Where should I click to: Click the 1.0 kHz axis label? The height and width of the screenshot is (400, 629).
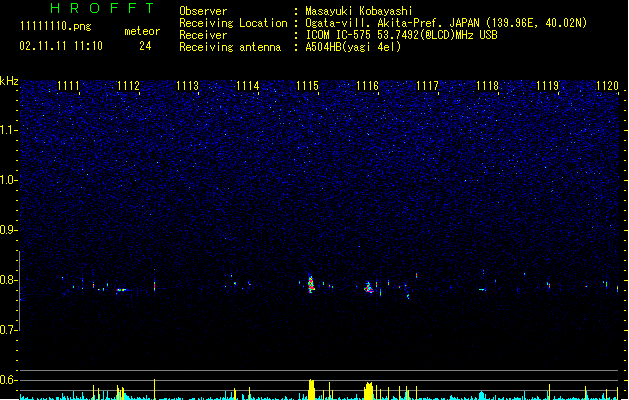[x=8, y=180]
